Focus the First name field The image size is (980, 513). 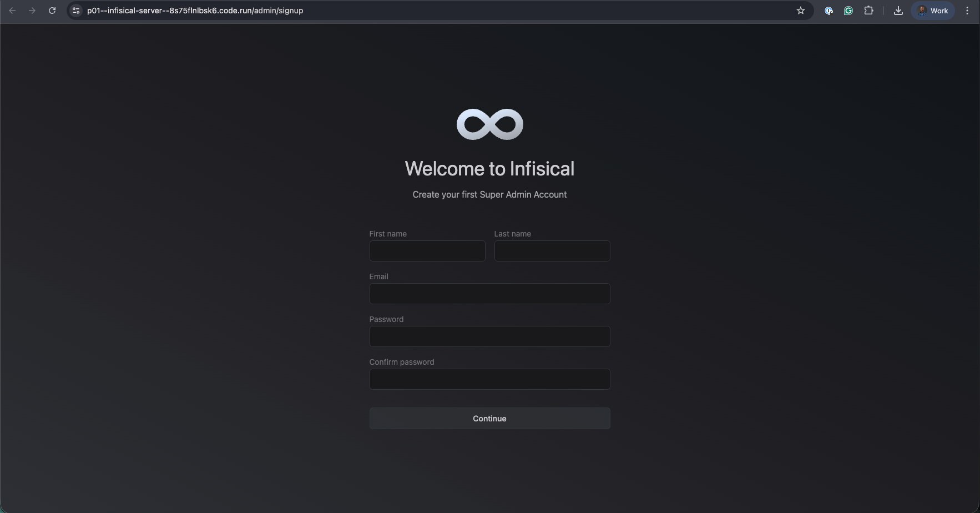coord(427,251)
